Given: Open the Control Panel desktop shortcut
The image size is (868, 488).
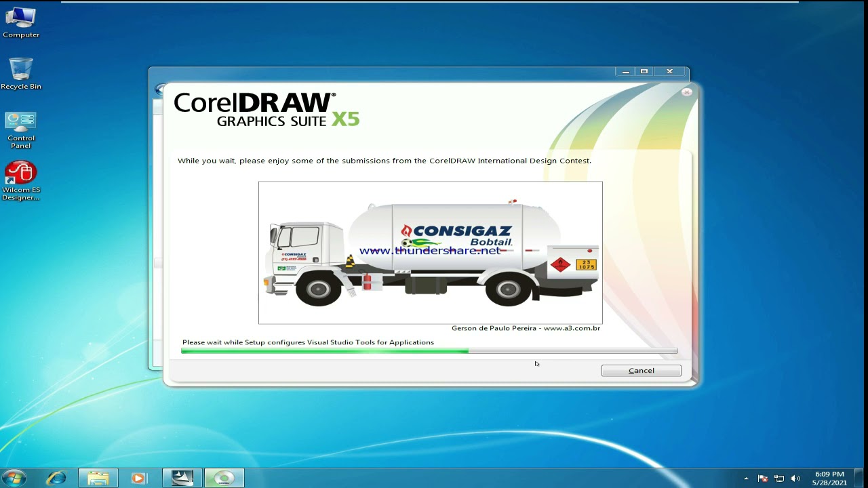Looking at the screenshot, I should [21, 130].
